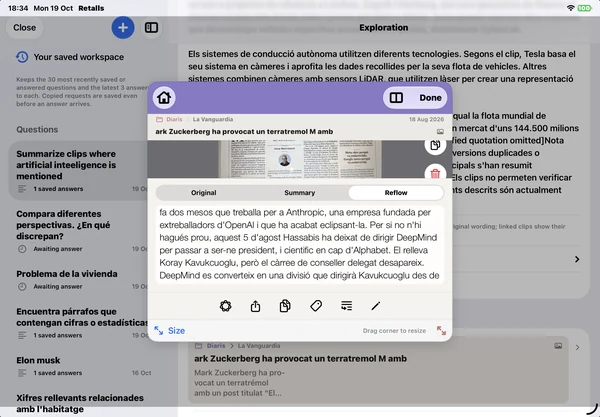Tap the home icon in purple popup header

tap(164, 98)
